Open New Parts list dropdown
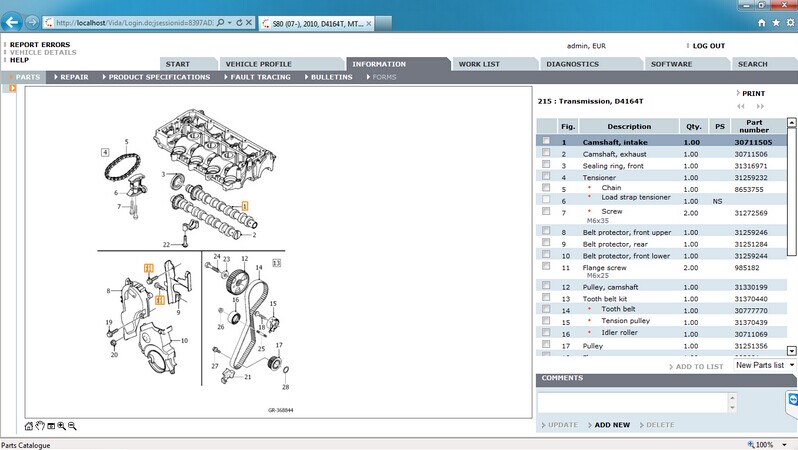Screen dimensions: 798x450 tap(765, 365)
